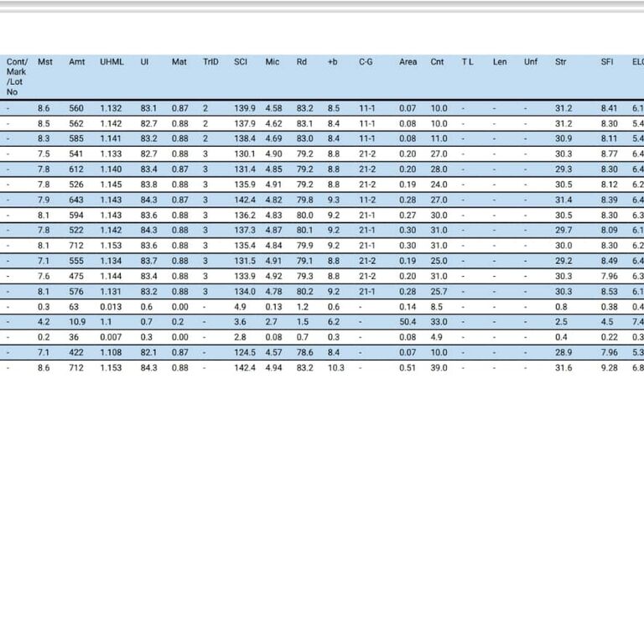Select the Cnt cell reading 25.7
Image resolution: width=644 pixels, height=644 pixels.
coord(439,292)
